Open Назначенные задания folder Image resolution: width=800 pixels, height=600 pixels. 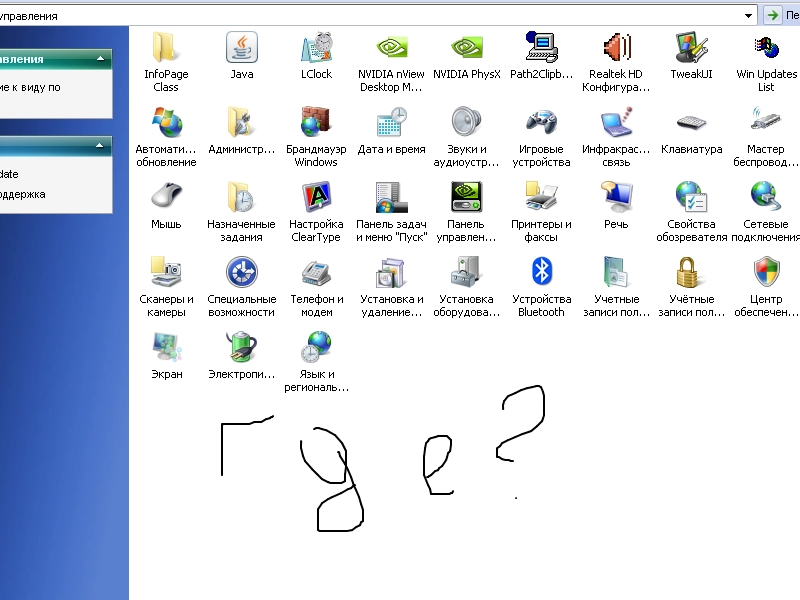(241, 197)
